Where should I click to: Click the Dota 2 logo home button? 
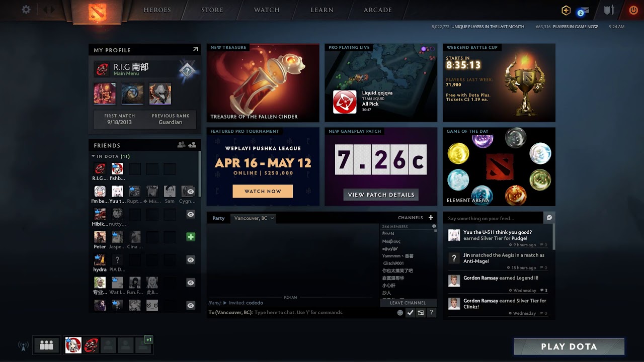click(x=98, y=11)
